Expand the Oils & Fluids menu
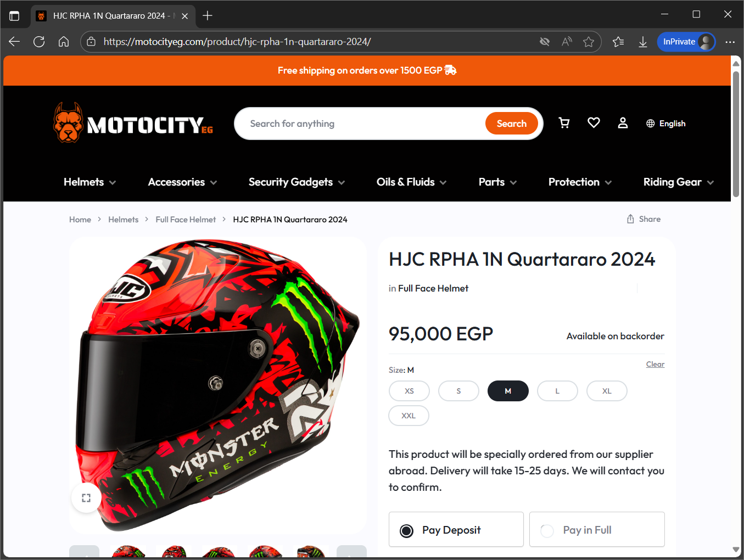 coord(412,182)
